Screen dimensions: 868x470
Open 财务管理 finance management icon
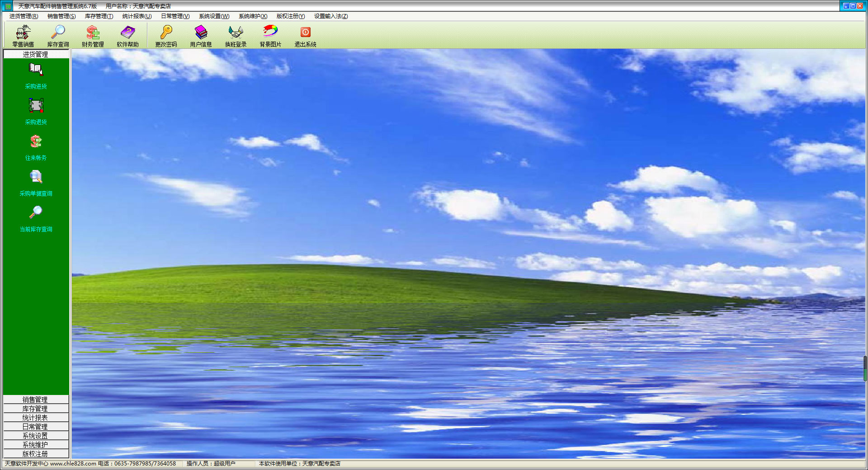(x=93, y=36)
